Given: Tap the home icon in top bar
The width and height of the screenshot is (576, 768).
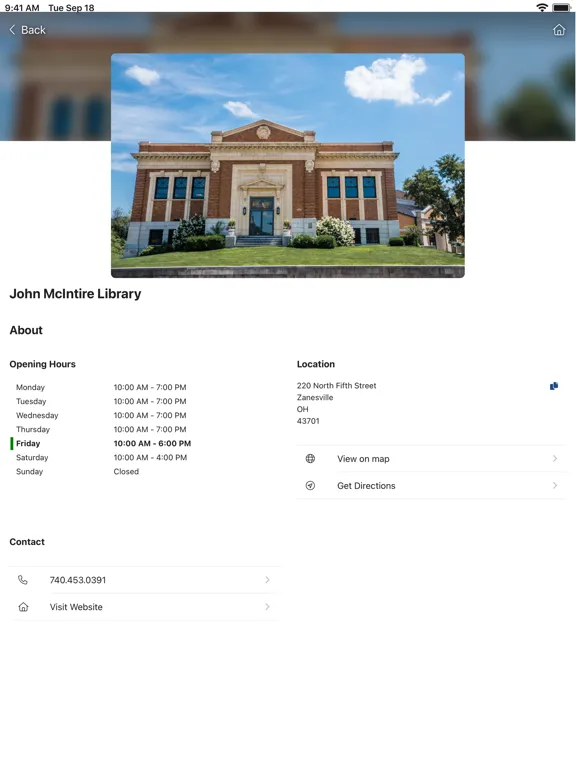Looking at the screenshot, I should [x=559, y=30].
